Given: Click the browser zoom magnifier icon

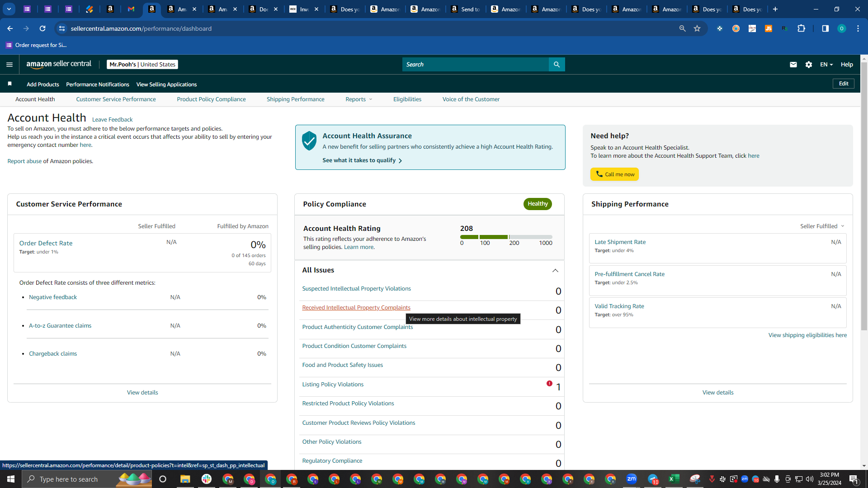Looking at the screenshot, I should tap(682, 28).
